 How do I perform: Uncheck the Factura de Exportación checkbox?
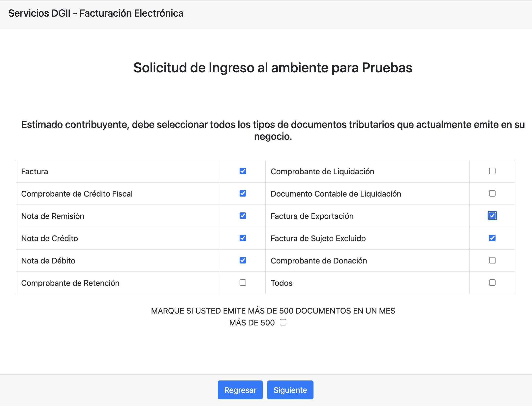coord(492,216)
